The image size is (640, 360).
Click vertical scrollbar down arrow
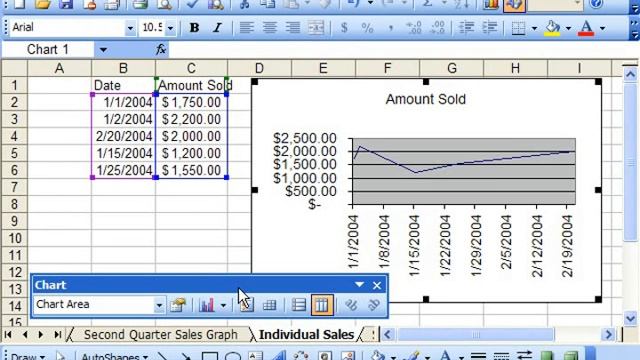pyautogui.click(x=630, y=318)
